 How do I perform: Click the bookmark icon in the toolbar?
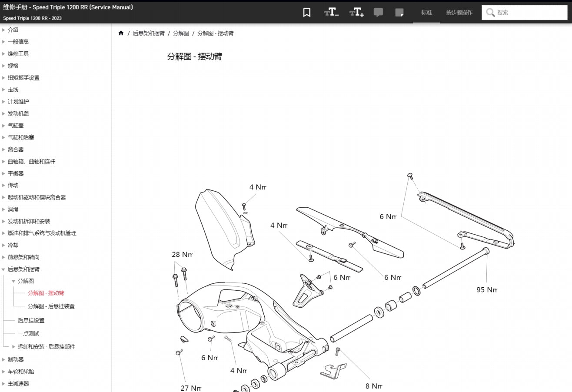pos(306,12)
